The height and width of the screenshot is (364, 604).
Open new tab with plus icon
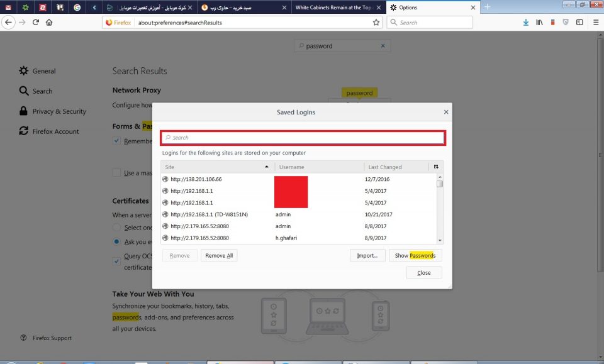click(487, 7)
